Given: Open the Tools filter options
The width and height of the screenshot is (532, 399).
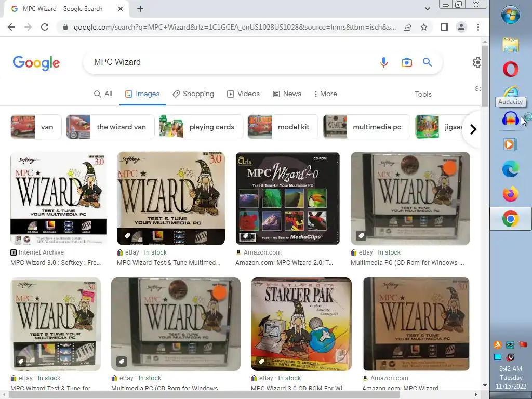Looking at the screenshot, I should click(423, 95).
